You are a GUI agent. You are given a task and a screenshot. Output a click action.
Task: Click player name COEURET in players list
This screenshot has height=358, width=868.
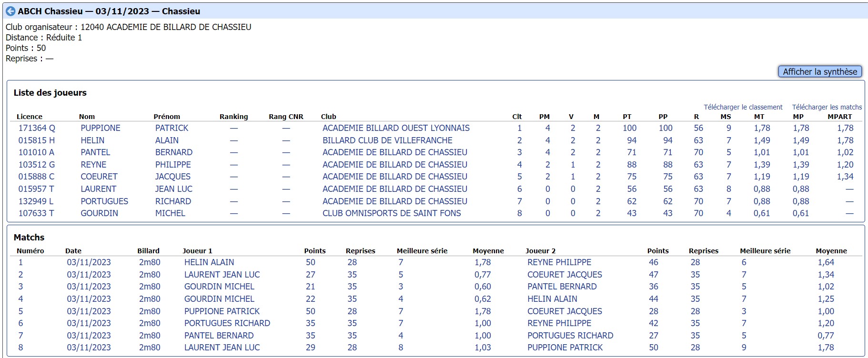point(99,177)
